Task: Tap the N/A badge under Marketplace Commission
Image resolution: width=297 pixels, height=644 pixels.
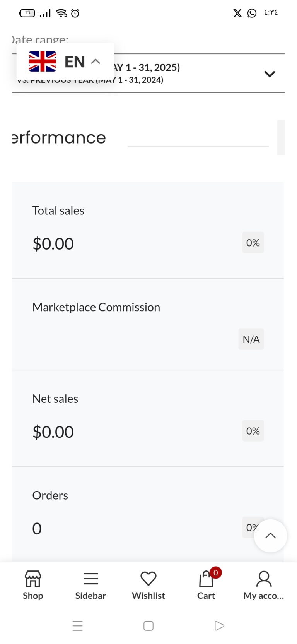Action: [251, 339]
